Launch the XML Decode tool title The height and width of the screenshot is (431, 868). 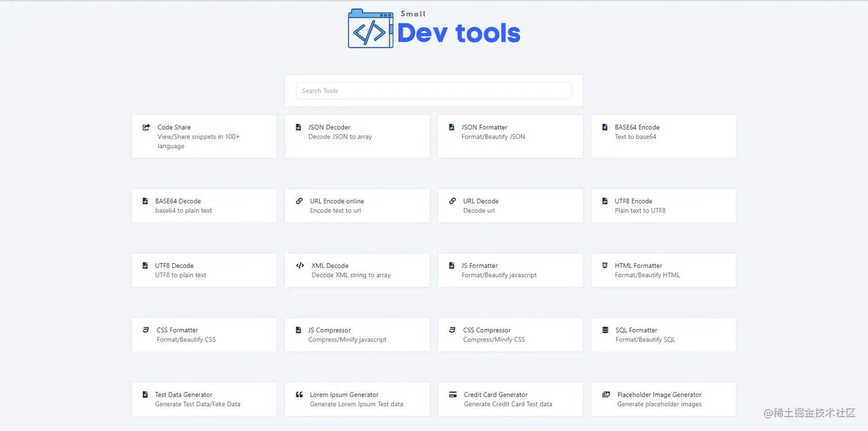pos(330,265)
